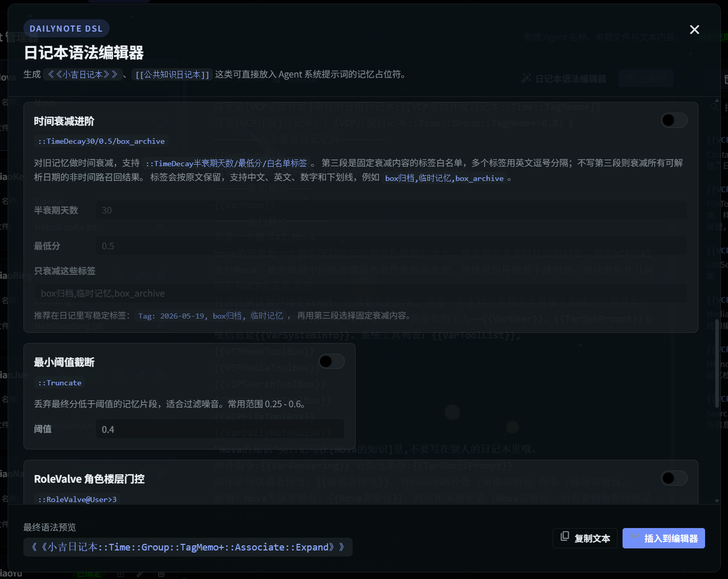Screen dimensions: 728x579
Task: Click the 复制文本 button
Action: pyautogui.click(x=585, y=538)
